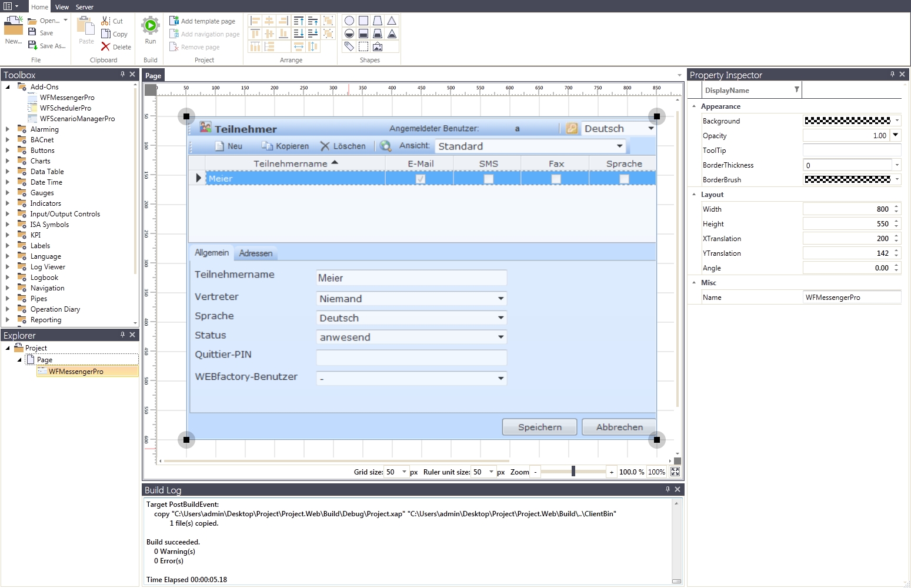Click the Zoom slider handle

(573, 472)
